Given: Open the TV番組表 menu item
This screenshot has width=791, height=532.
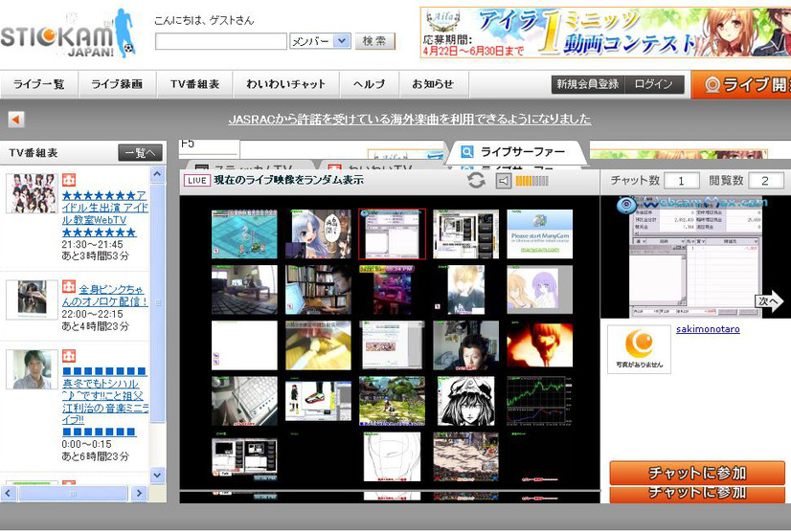Looking at the screenshot, I should (194, 84).
